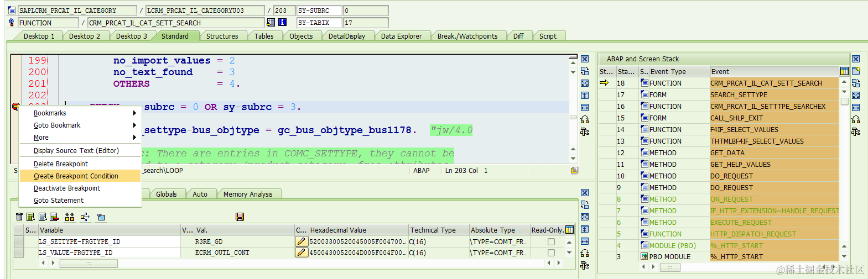Maximize the ABAP stack tool
This screenshot has width=868, height=279.
pos(856,95)
